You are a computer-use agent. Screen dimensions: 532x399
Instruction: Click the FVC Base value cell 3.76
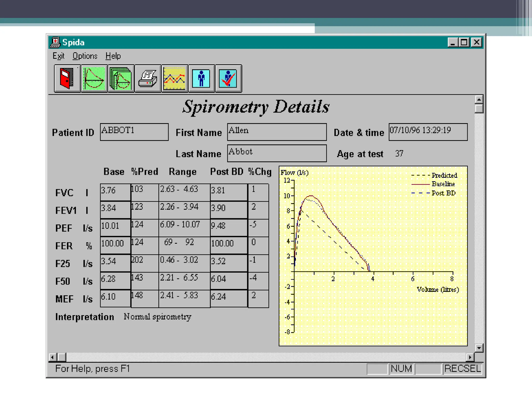click(115, 192)
